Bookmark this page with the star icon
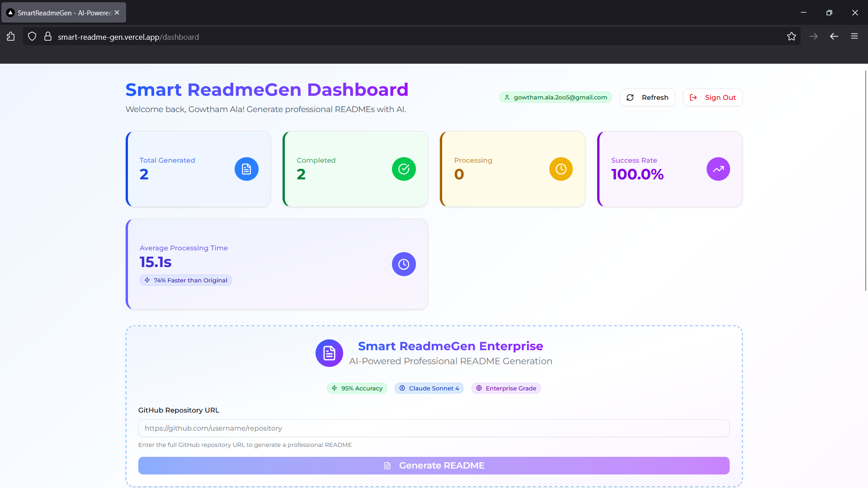The height and width of the screenshot is (488, 868). point(791,37)
